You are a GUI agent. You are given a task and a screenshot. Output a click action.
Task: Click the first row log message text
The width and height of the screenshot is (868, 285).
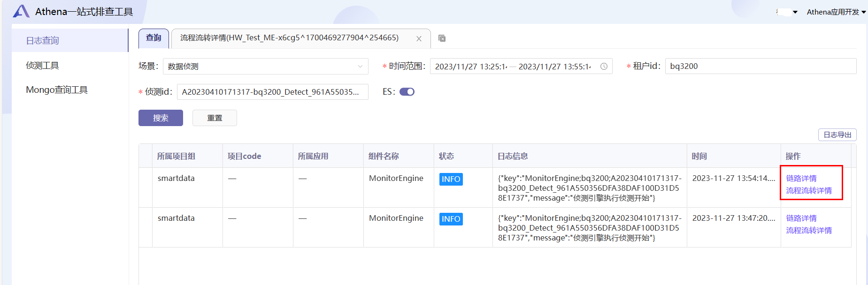(590, 188)
